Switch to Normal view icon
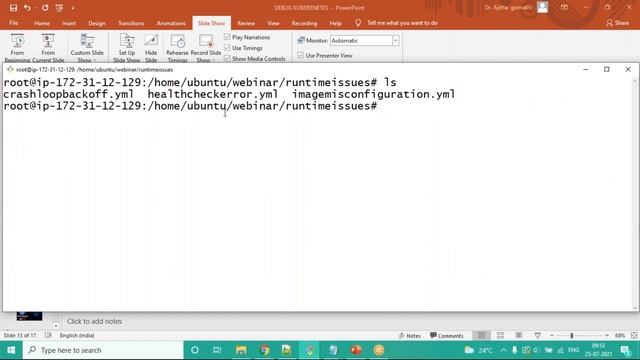The height and width of the screenshot is (360, 640). tap(482, 336)
